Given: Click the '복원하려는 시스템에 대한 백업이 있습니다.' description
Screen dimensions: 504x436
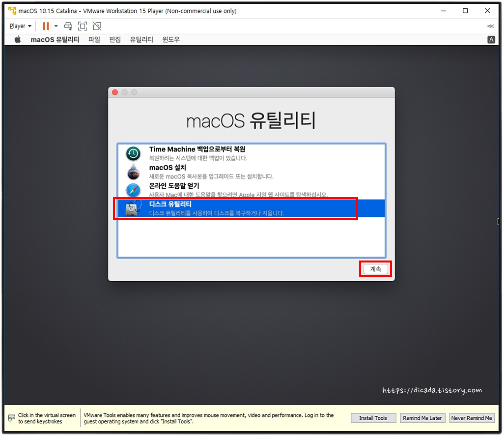Looking at the screenshot, I should point(198,158).
